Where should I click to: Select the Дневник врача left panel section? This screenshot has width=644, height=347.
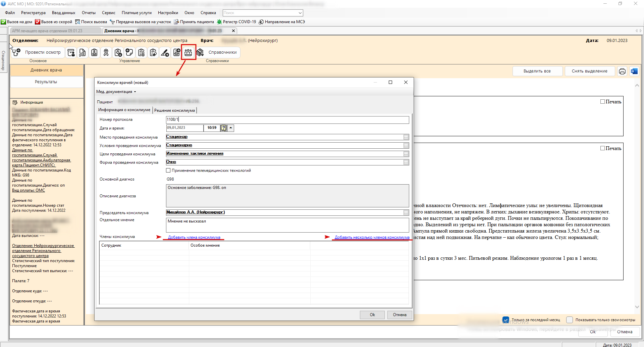(x=46, y=70)
